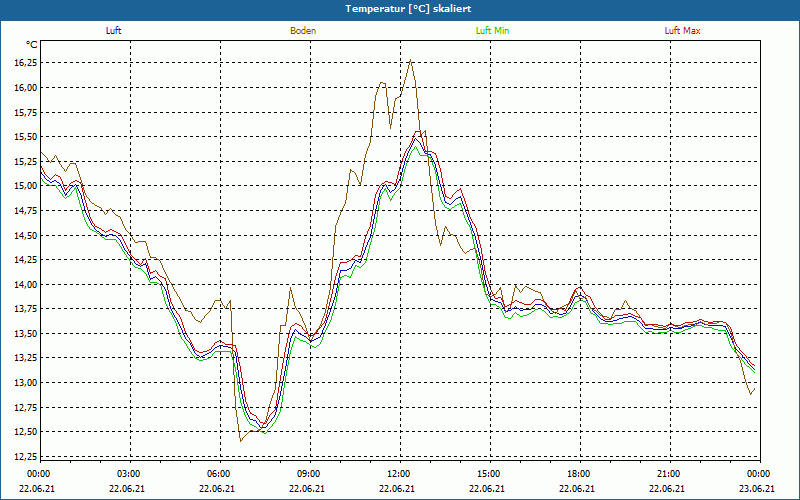
Task: Click the blue Luft legend label
Action: click(x=113, y=31)
